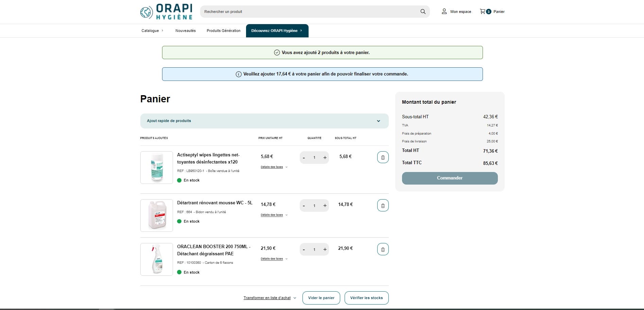Increase quantity of Actiseptyl wipes
Screen dimensions: 644x310
click(x=325, y=158)
